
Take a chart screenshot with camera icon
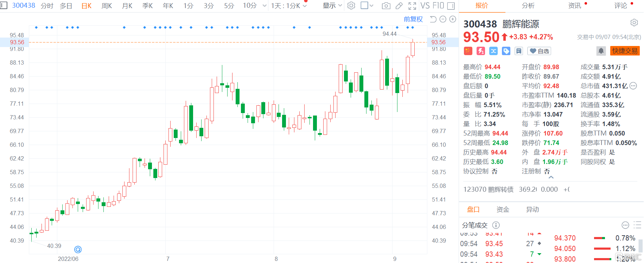pyautogui.click(x=386, y=6)
